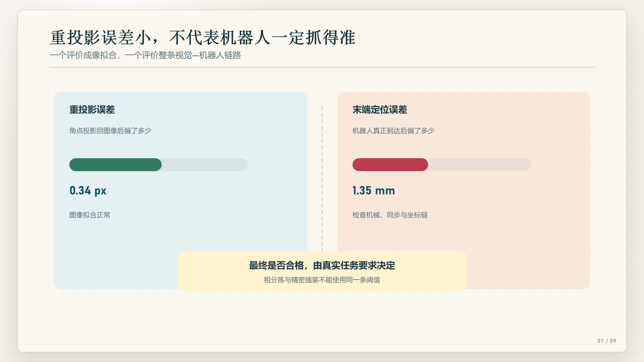Select the 重投影误差 card heading
Screen dimensions: 644x362
pos(92,110)
